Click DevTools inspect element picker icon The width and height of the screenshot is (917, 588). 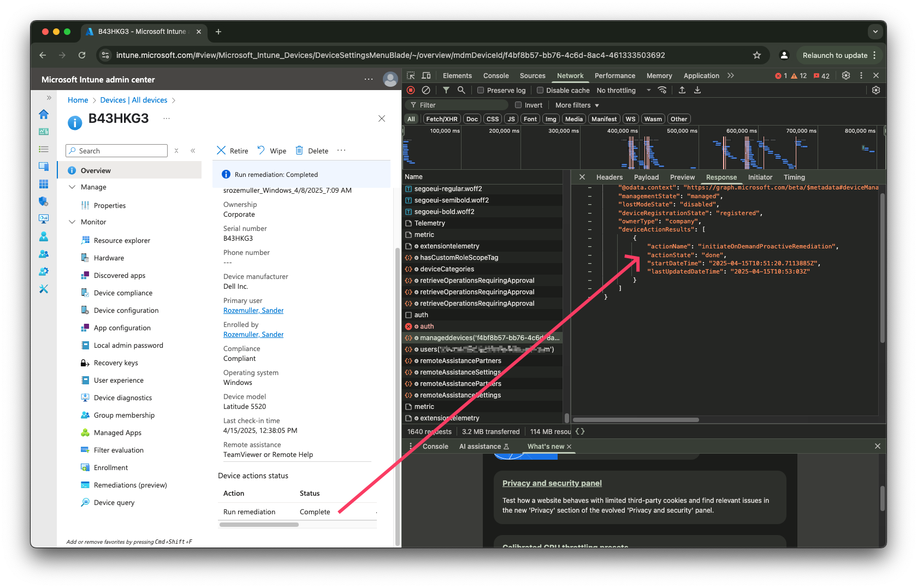[x=411, y=75]
